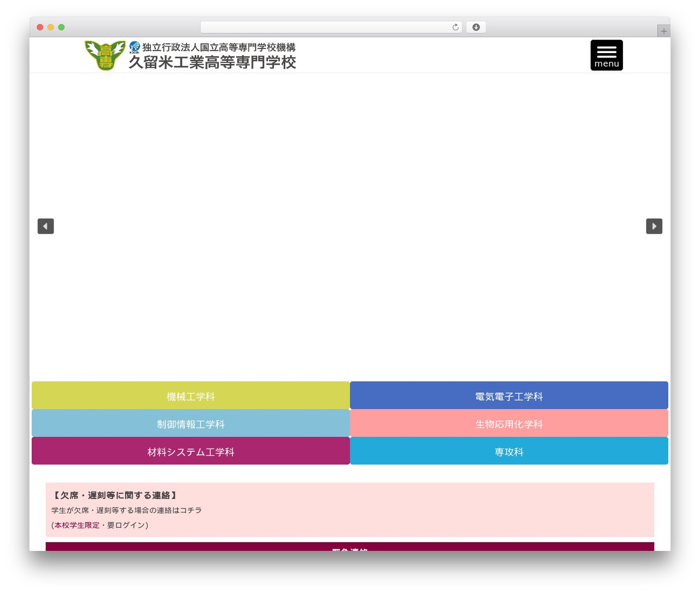
Task: Click the browser download icon
Action: (476, 27)
